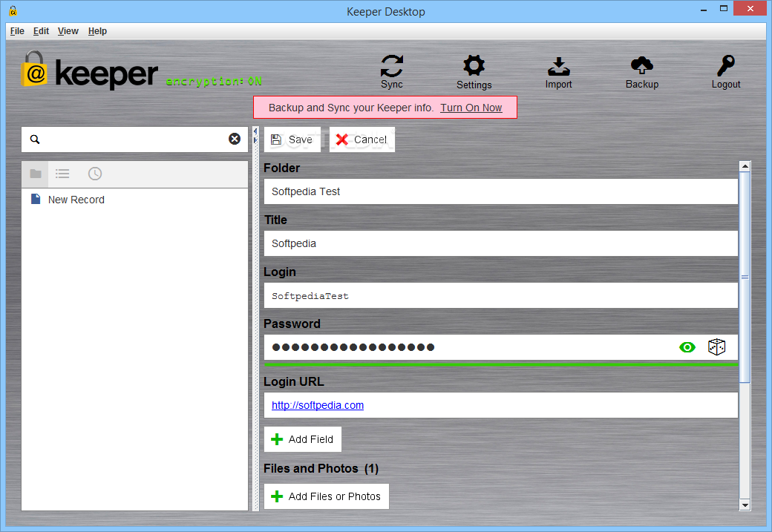Collapse the left panel with the splitter arrow
Viewport: 772px width, 532px height.
(x=255, y=131)
